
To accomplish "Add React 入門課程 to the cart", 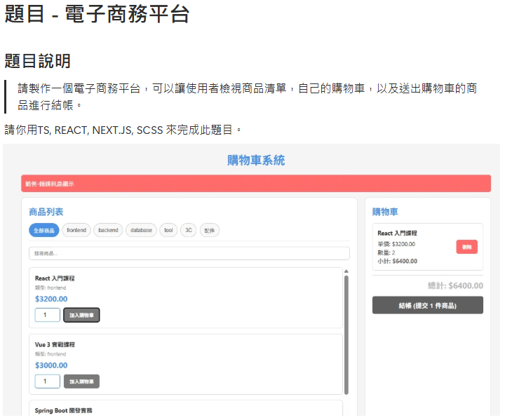I will tap(81, 315).
